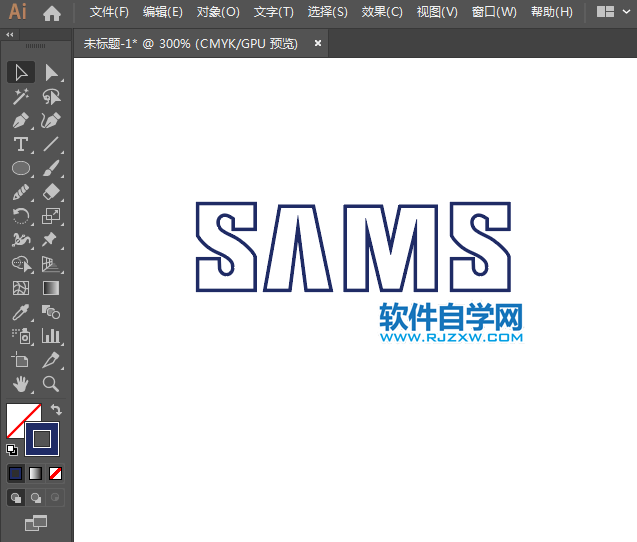Click the Zoom magnifier tool

tap(51, 384)
